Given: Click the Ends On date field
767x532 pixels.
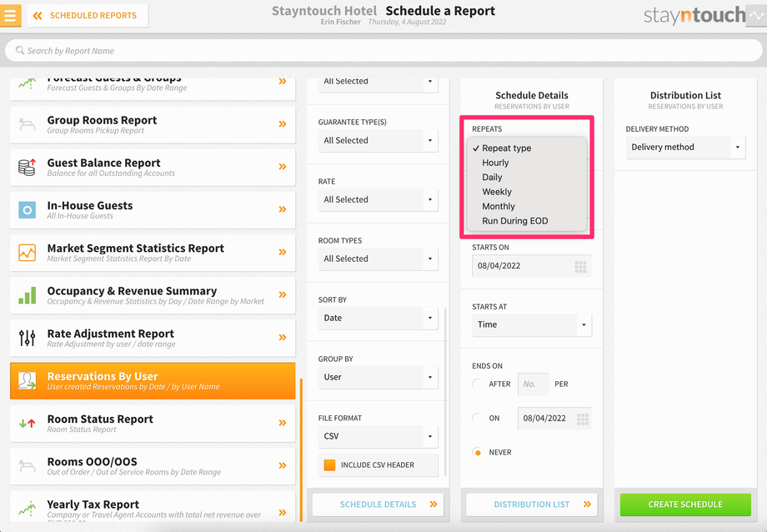Looking at the screenshot, I should tap(554, 419).
